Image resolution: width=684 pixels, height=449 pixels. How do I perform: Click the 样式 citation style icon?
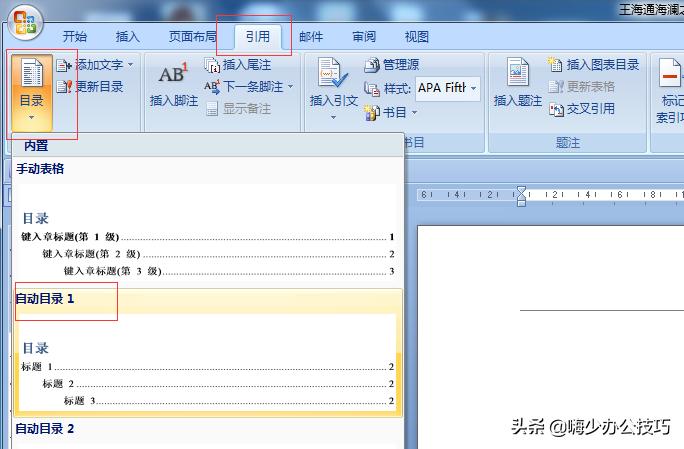click(x=372, y=89)
